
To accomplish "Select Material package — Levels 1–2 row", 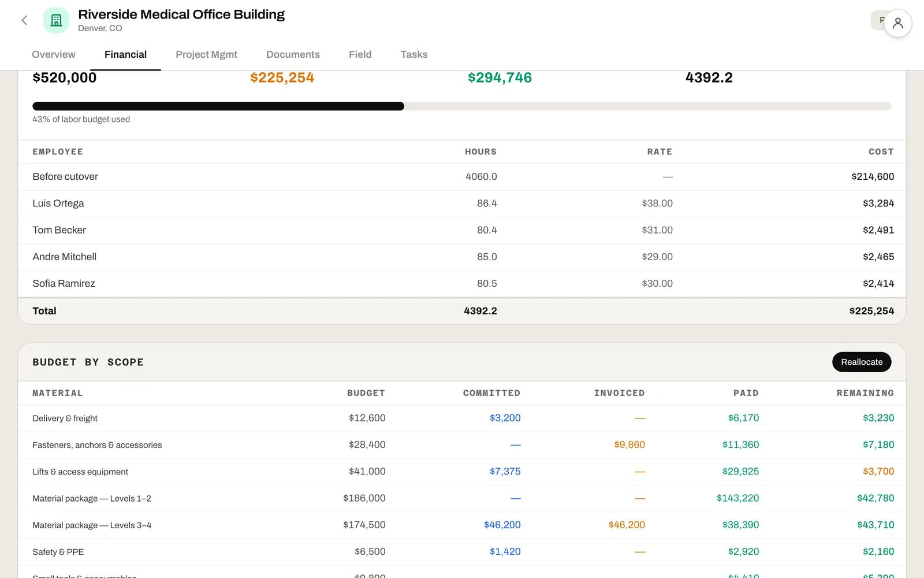I will click(462, 498).
